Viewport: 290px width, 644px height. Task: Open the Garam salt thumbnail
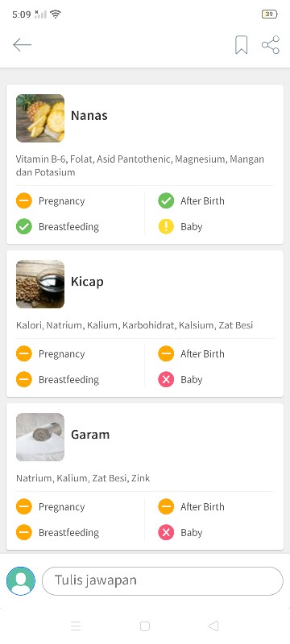40,437
